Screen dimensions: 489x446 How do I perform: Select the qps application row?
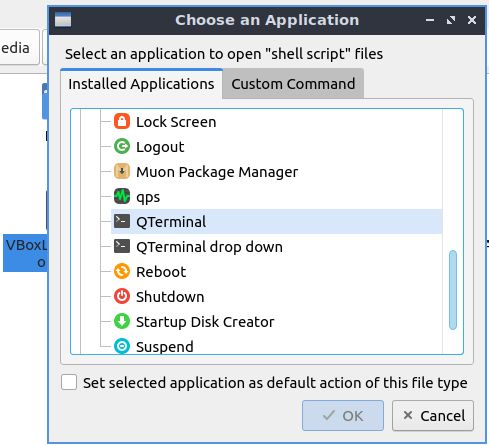point(276,197)
